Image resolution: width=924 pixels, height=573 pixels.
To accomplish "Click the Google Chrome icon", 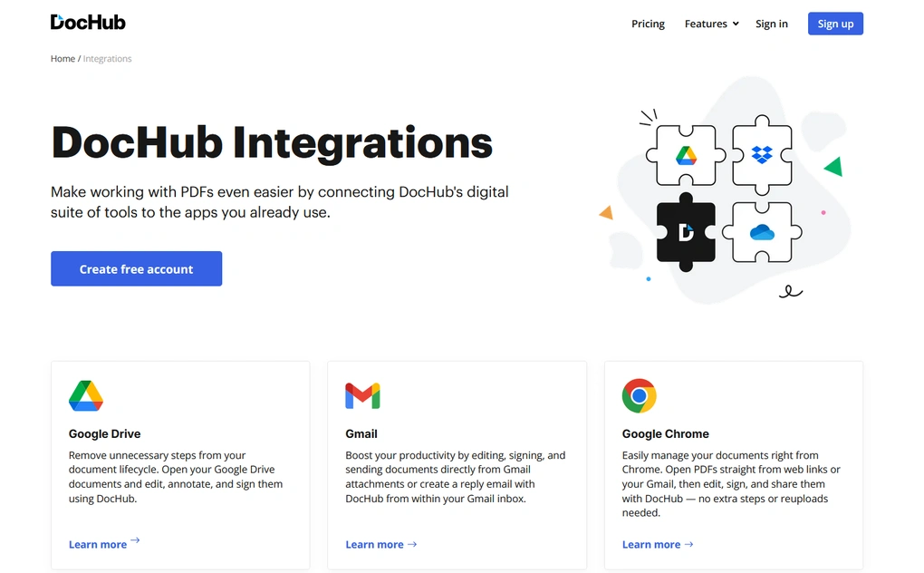I will coord(638,395).
